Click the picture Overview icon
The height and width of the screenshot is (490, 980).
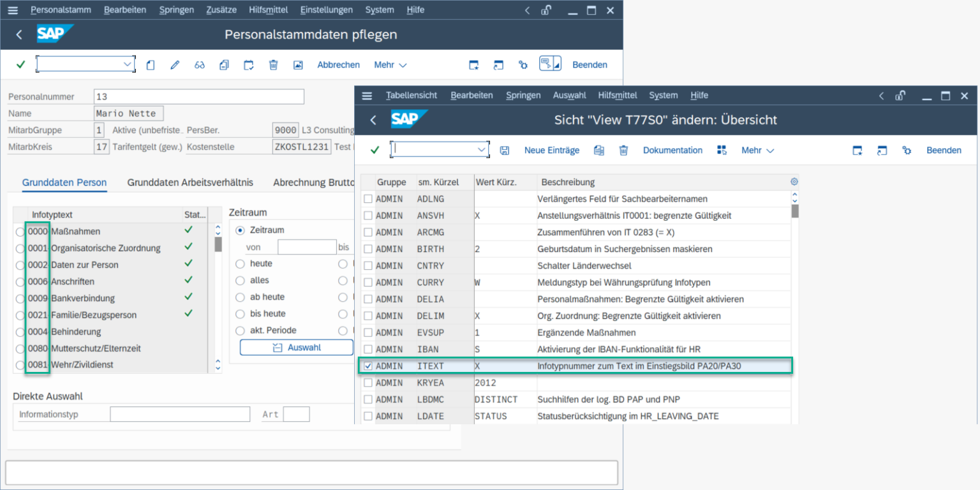298,64
